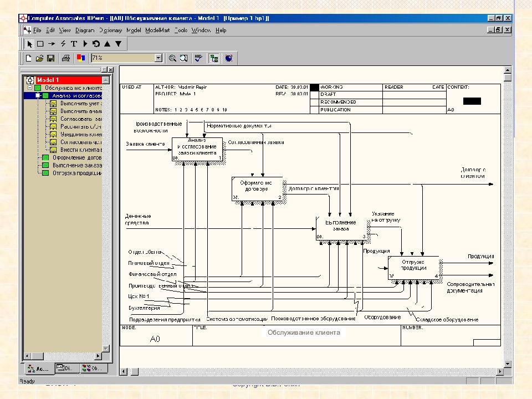Image resolution: width=532 pixels, height=399 pixels.
Task: Click diagram horizontal scroll right arrow
Action: (500, 371)
